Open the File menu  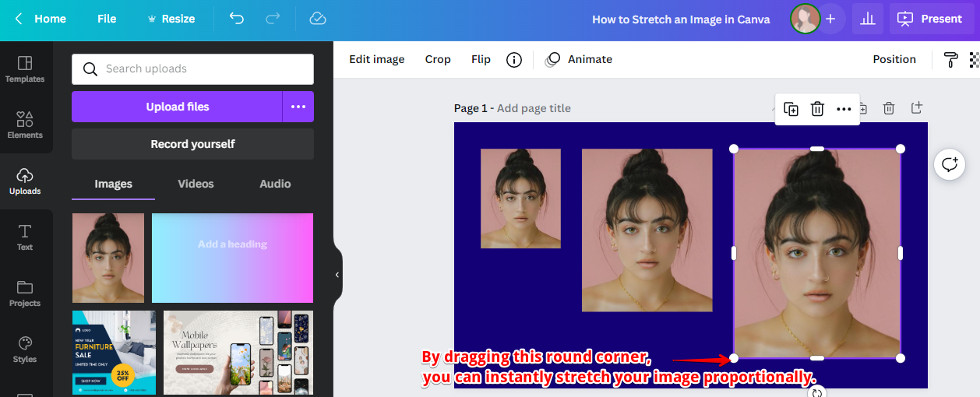tap(107, 19)
